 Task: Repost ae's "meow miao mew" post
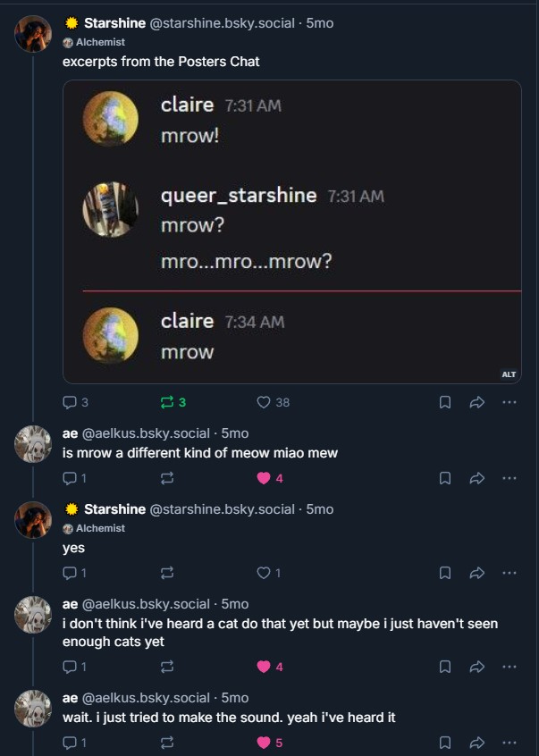pos(166,478)
